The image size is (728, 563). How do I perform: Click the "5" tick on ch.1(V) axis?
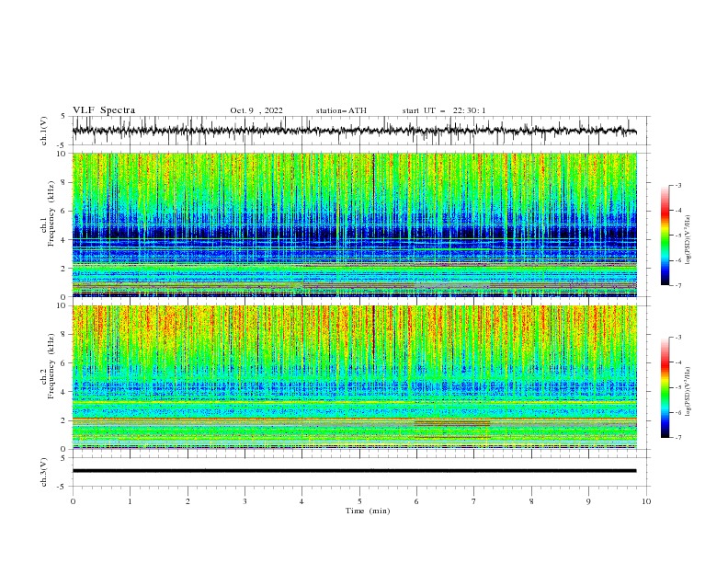tap(63, 117)
